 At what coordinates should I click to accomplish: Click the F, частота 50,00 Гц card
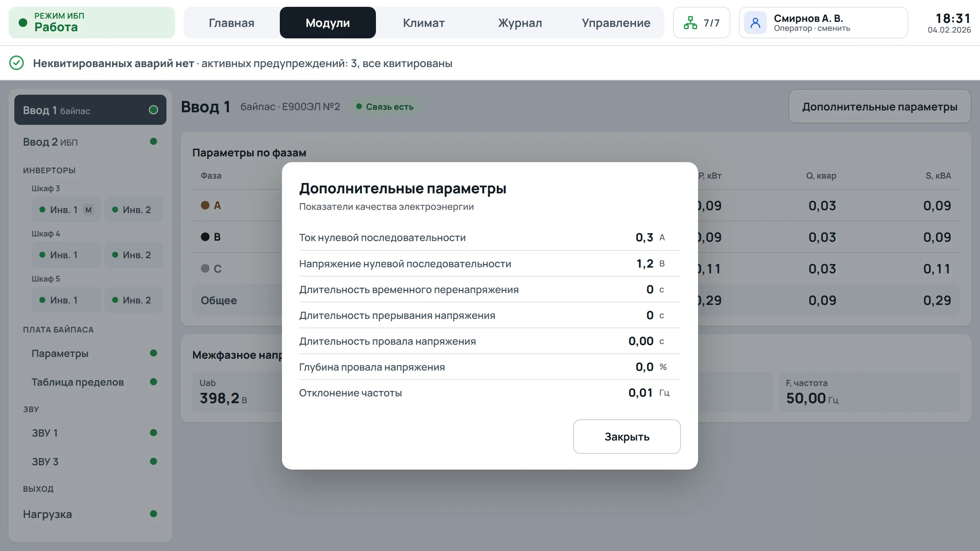point(869,392)
